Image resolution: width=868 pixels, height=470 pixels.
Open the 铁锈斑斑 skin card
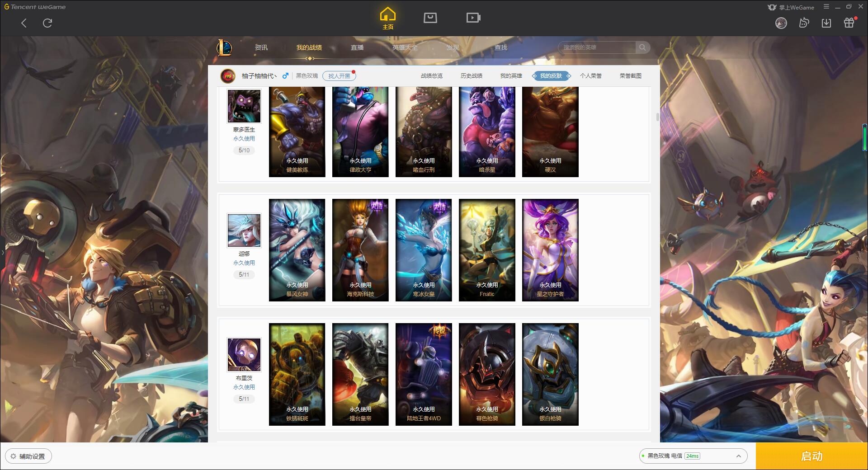coord(297,374)
